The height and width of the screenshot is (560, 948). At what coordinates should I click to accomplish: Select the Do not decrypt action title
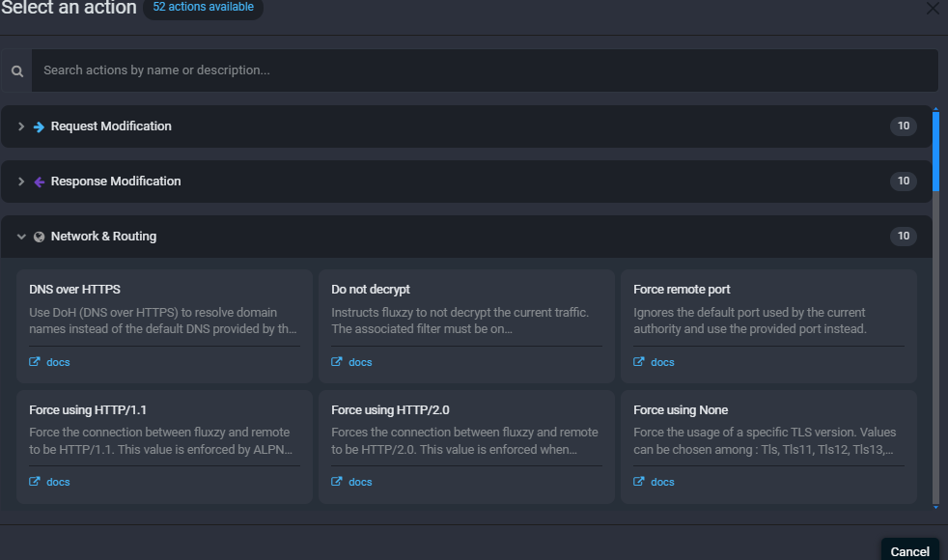point(371,290)
